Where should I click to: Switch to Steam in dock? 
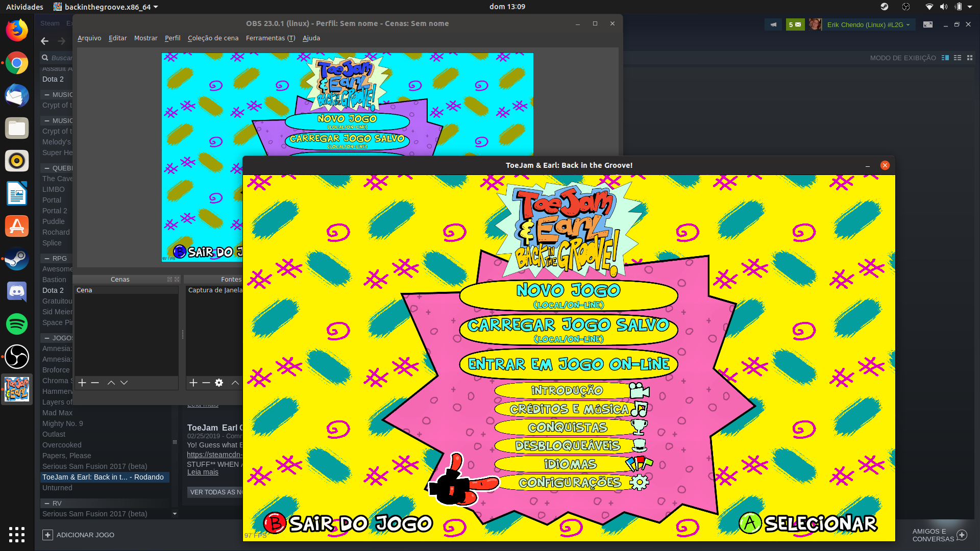tap(17, 259)
